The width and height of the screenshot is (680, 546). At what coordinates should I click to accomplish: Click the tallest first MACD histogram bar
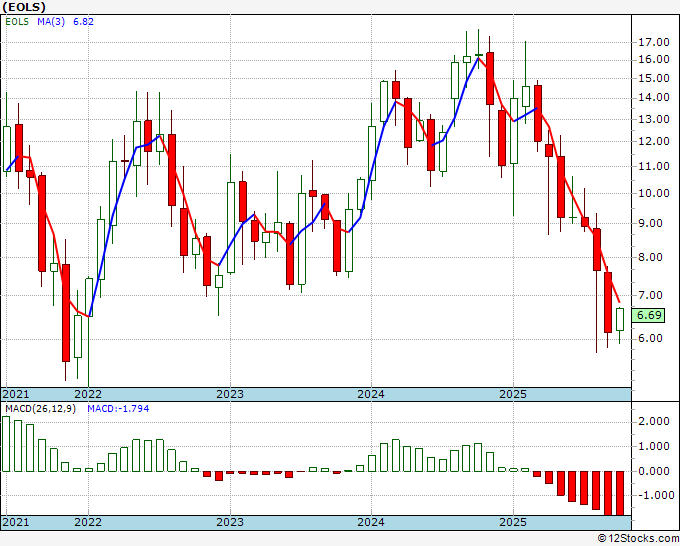[6, 444]
